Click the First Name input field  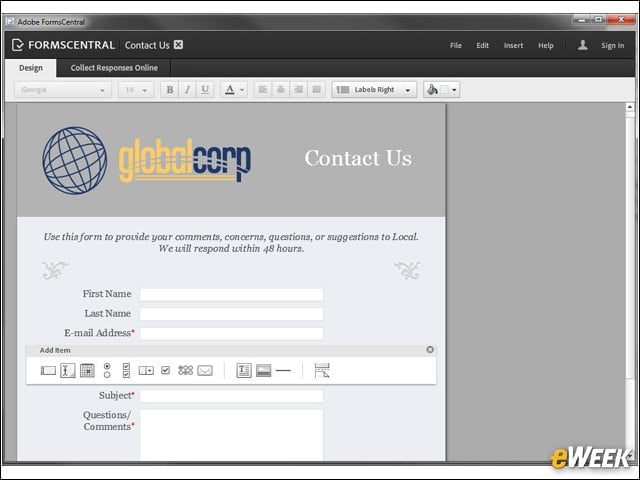[x=231, y=294]
